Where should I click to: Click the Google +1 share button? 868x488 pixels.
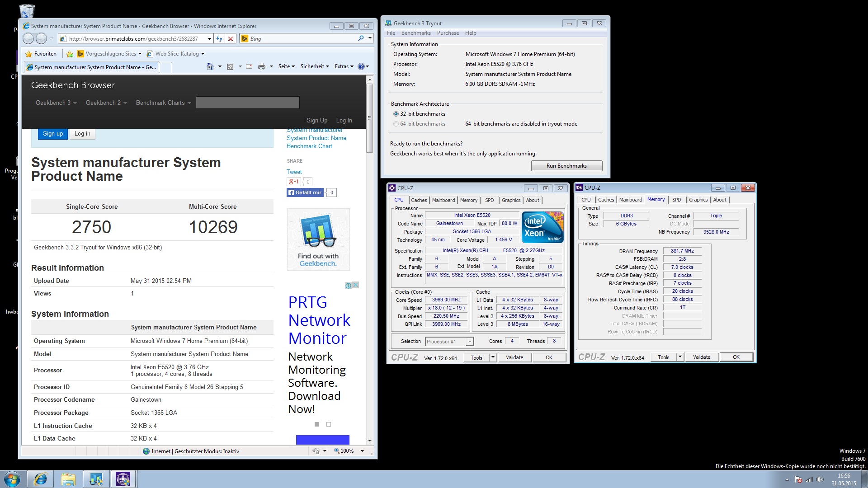tap(294, 182)
